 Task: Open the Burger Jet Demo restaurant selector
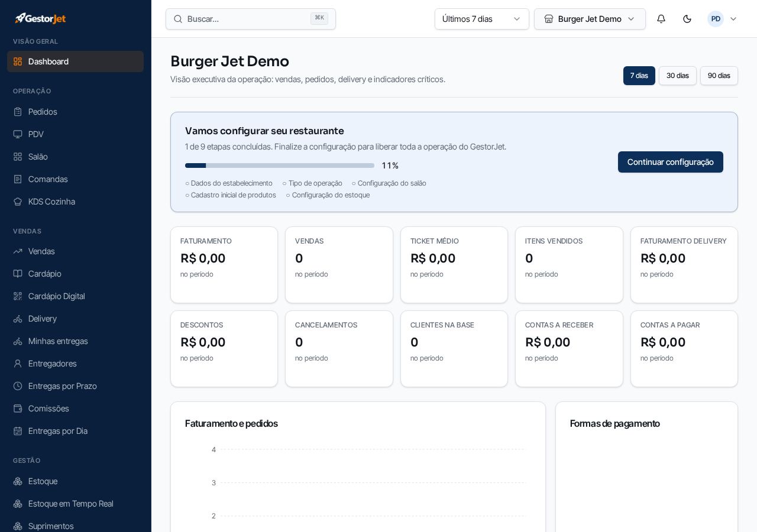590,19
